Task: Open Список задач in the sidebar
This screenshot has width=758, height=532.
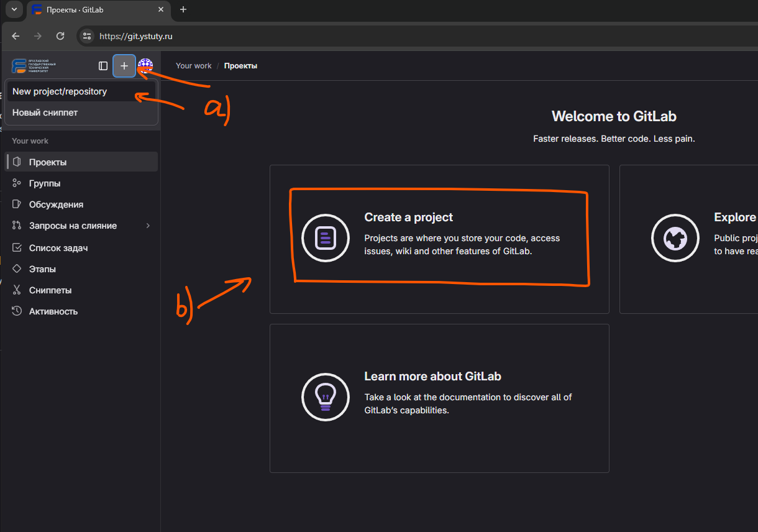Action: click(81, 248)
